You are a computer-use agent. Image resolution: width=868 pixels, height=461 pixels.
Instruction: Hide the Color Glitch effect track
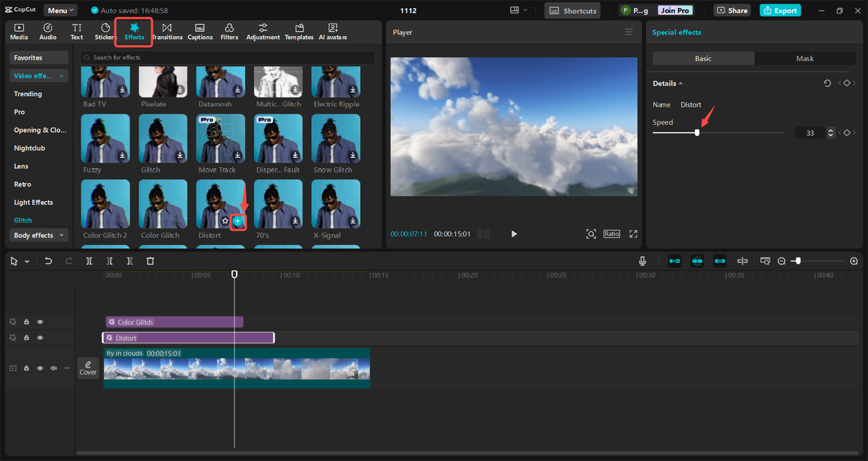pos(40,322)
